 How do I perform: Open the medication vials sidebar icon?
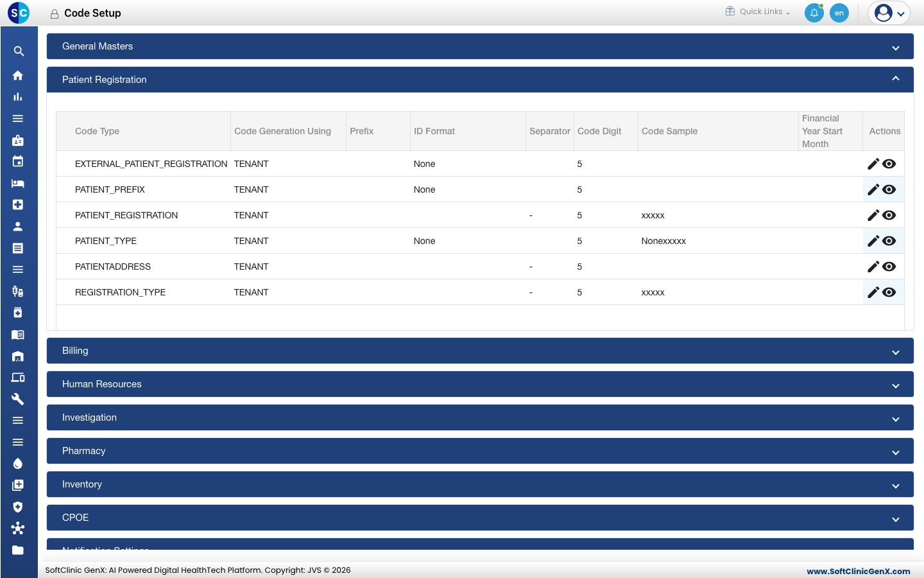pyautogui.click(x=18, y=291)
